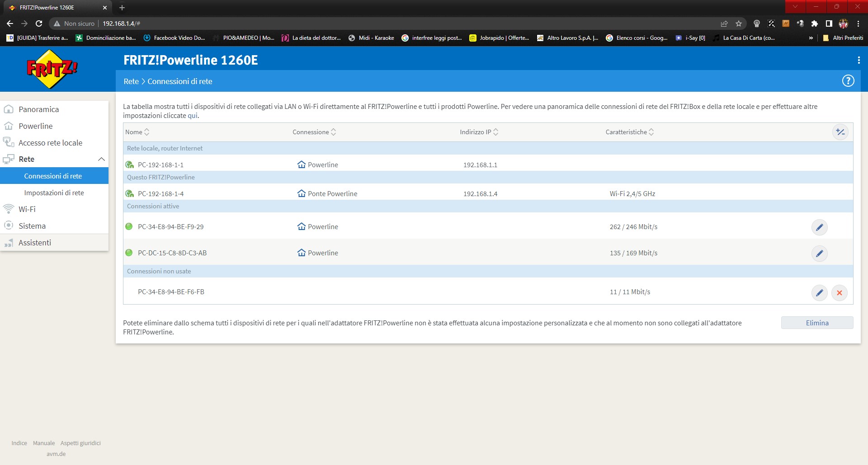Open the Facebook Video Do... bookmark
The image size is (868, 465).
(x=174, y=38)
